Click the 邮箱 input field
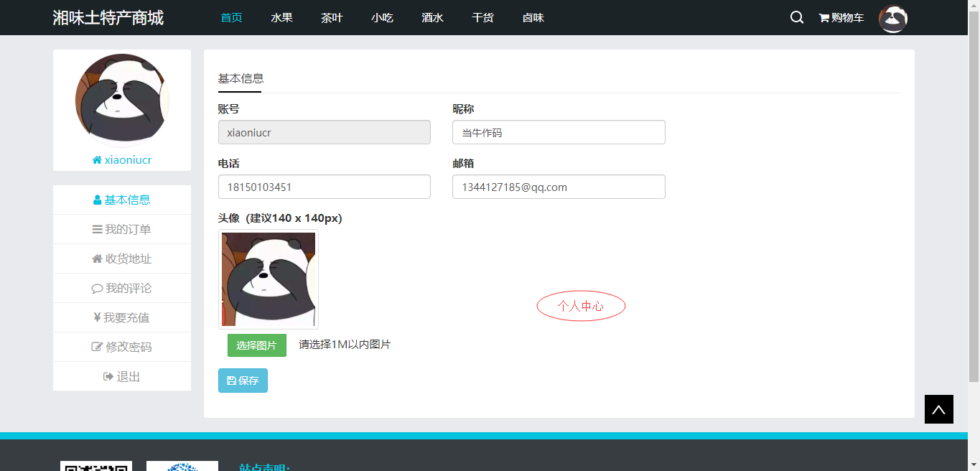This screenshot has height=471, width=980. (x=559, y=187)
